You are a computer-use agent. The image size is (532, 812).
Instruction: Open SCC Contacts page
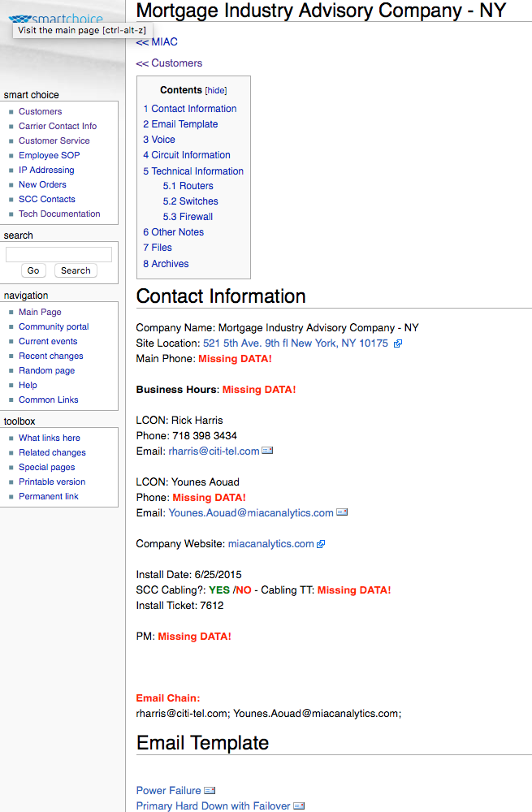point(47,199)
